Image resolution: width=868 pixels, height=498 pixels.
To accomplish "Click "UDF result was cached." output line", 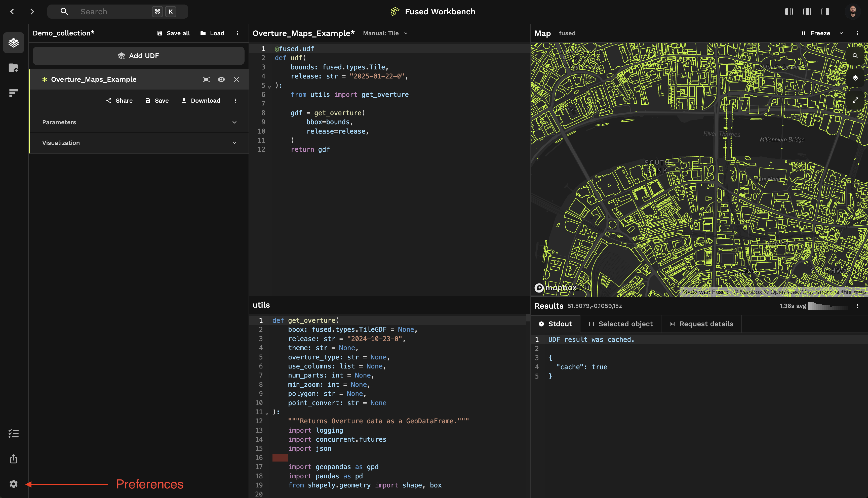I will pos(591,340).
